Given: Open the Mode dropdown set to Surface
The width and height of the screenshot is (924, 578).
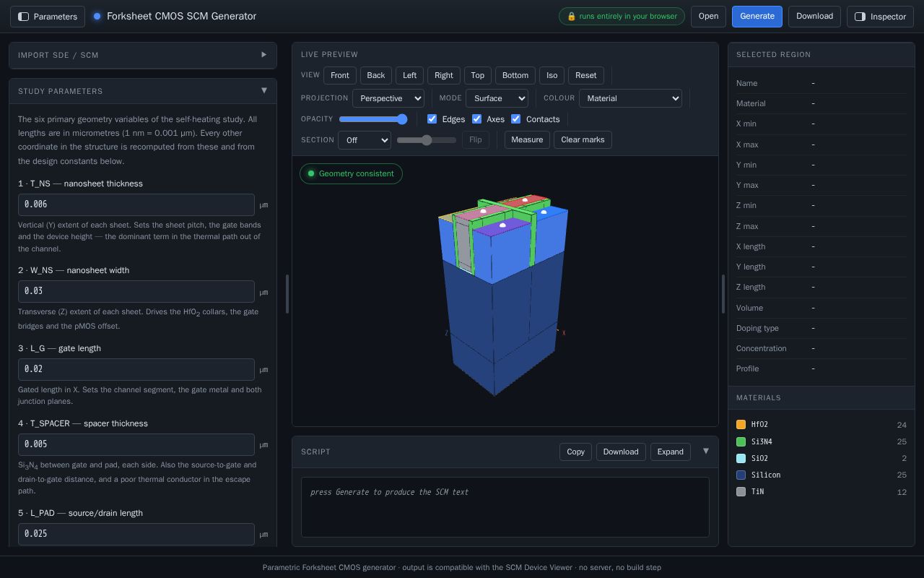Looking at the screenshot, I should tap(497, 98).
